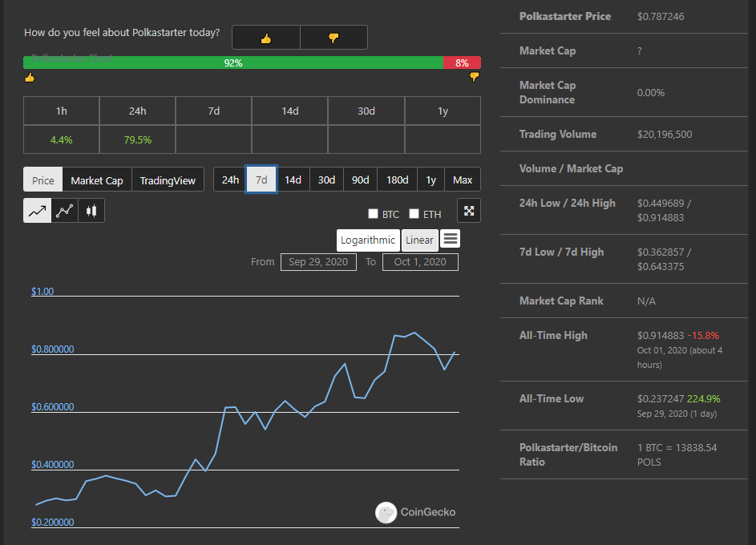Enable BTC comparison checkbox

pos(373,213)
